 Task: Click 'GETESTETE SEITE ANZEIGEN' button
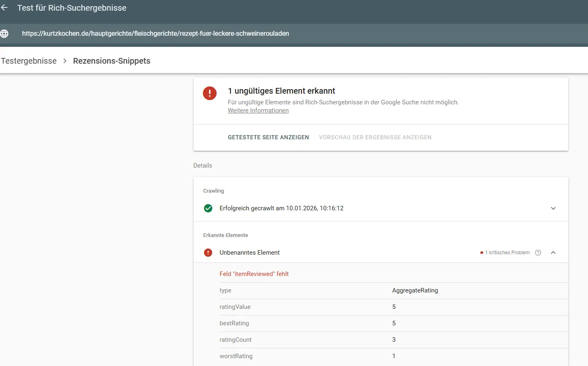pos(268,137)
